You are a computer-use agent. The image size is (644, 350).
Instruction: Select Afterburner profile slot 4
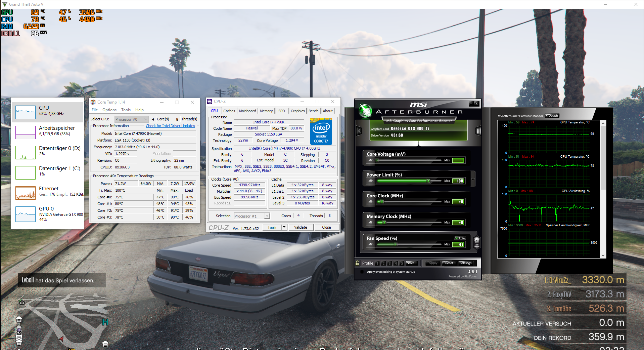pos(396,263)
